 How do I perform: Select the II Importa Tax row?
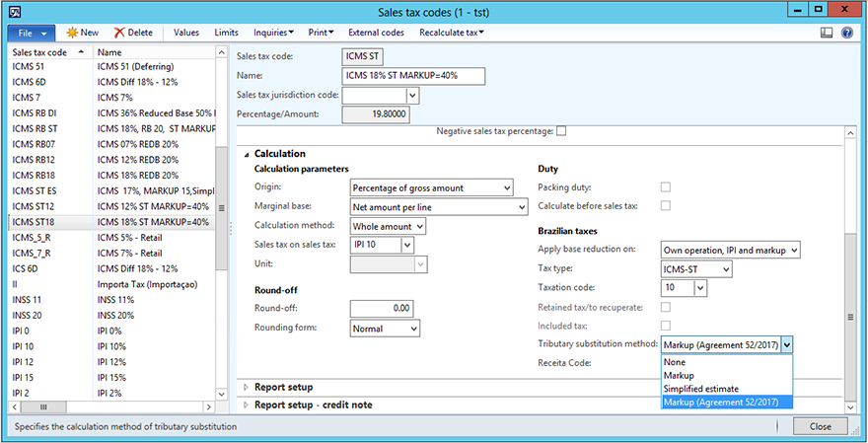point(111,284)
